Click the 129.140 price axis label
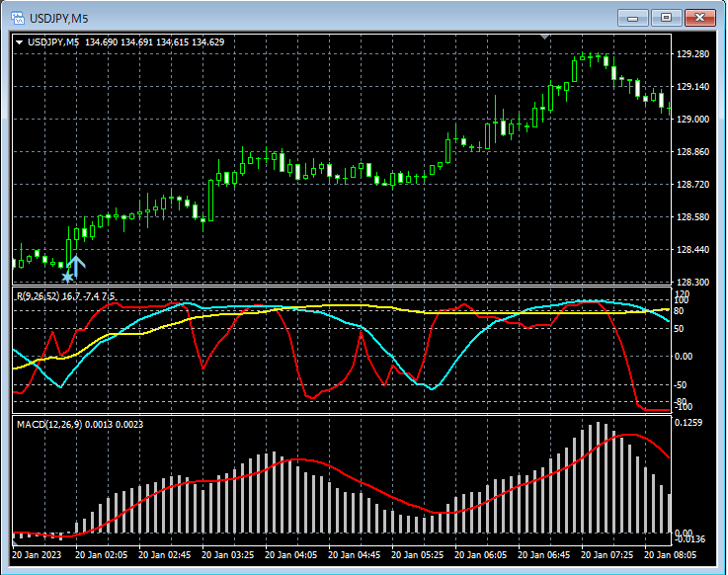 (x=692, y=86)
